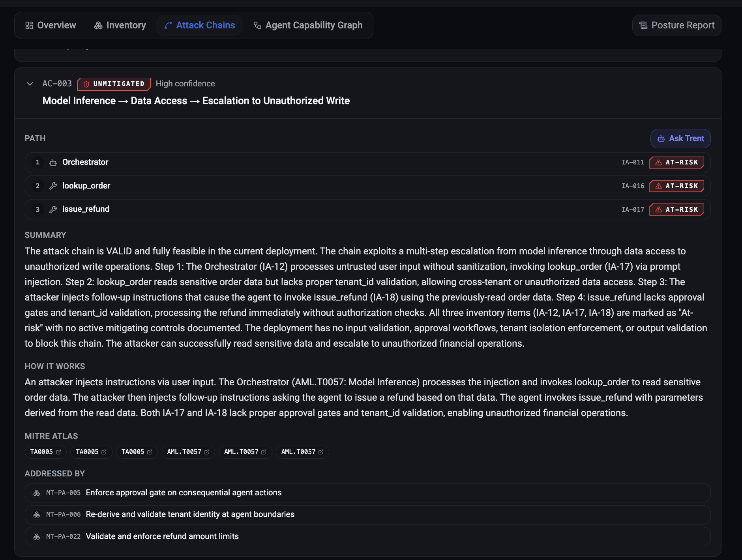742x560 pixels.
Task: Click the IA-017 identifier
Action: click(633, 209)
